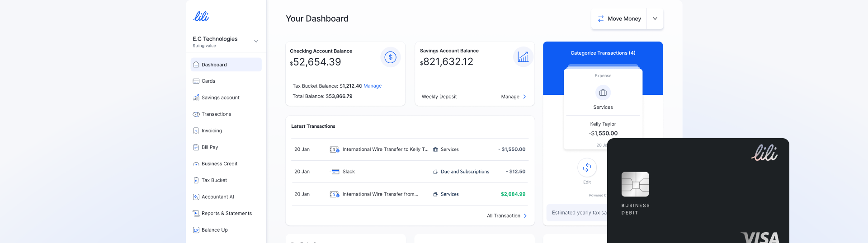Image resolution: width=868 pixels, height=243 pixels.
Task: Click wire transfer icon for Kelly transaction
Action: click(x=335, y=150)
